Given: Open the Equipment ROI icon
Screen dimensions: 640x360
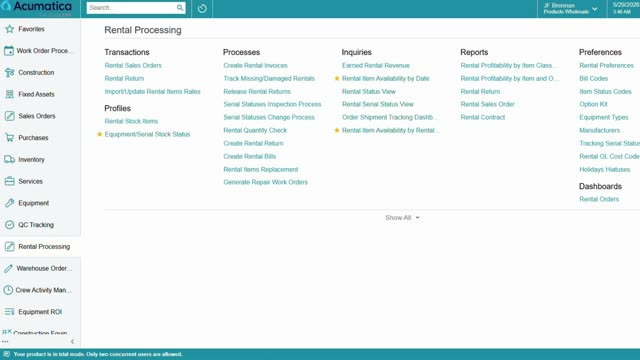Looking at the screenshot, I should [x=9, y=312].
